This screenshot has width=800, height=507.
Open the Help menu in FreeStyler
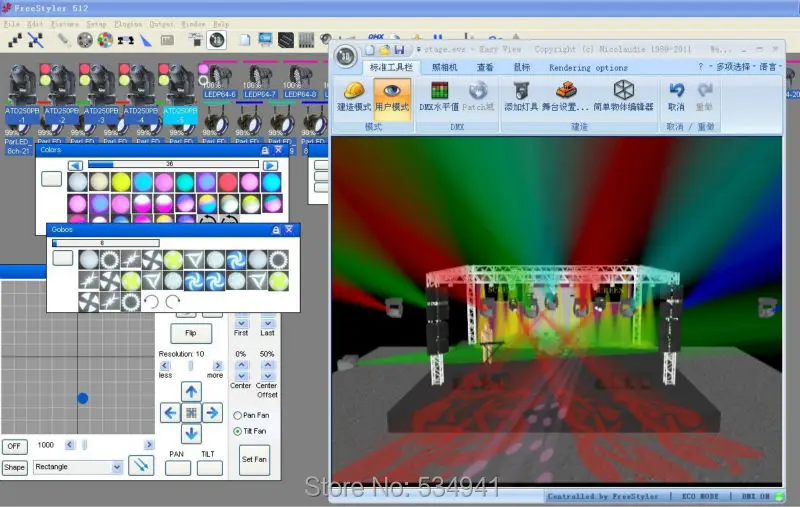[x=221, y=24]
